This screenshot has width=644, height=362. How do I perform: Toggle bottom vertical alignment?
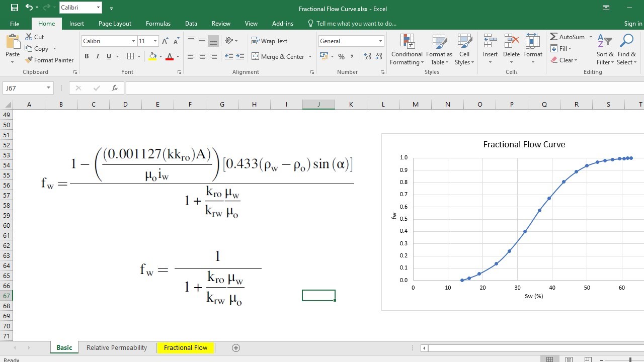pyautogui.click(x=213, y=41)
